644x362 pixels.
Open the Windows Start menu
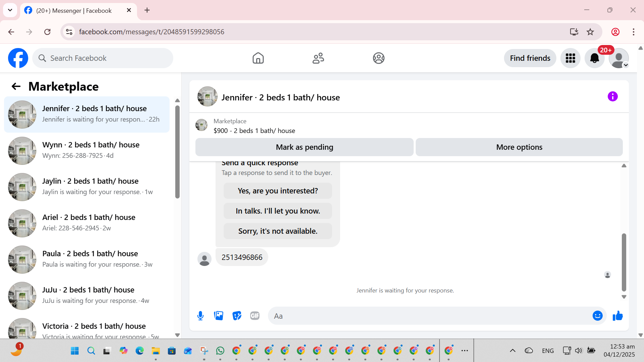(x=75, y=351)
